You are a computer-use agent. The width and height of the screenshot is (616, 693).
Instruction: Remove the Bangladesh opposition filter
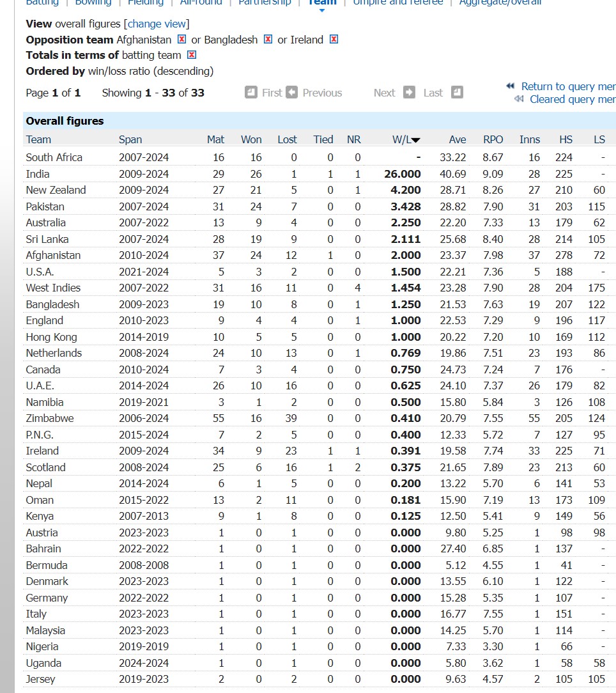pyautogui.click(x=268, y=40)
